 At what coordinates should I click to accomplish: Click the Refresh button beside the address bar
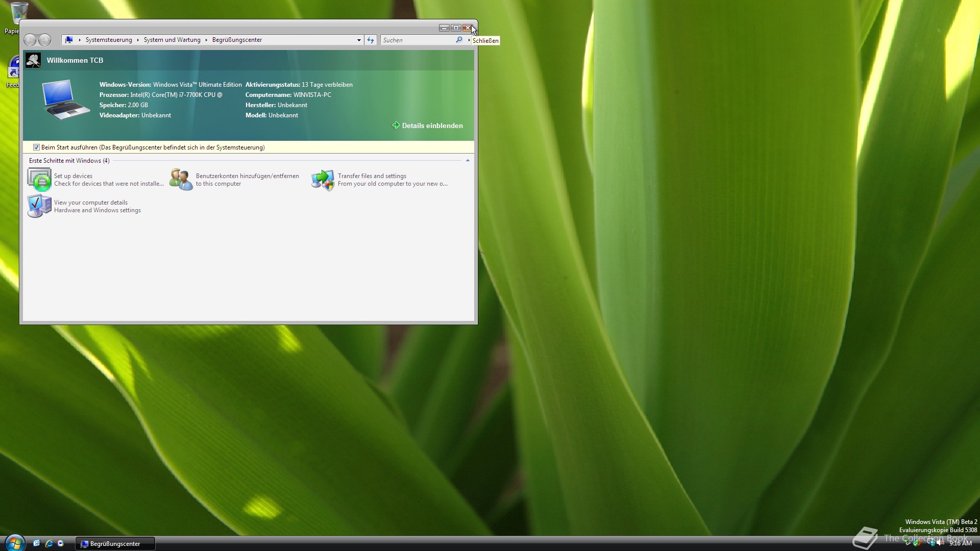(x=371, y=40)
